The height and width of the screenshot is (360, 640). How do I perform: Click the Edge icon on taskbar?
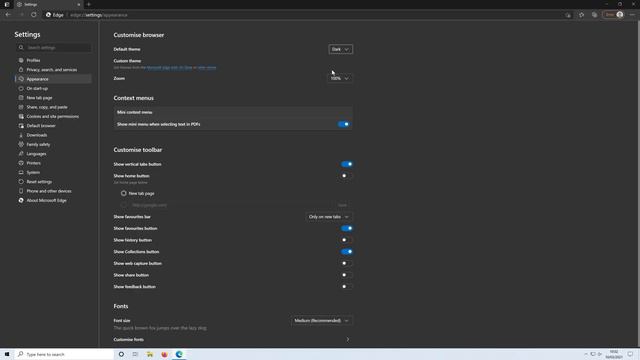[x=179, y=354]
